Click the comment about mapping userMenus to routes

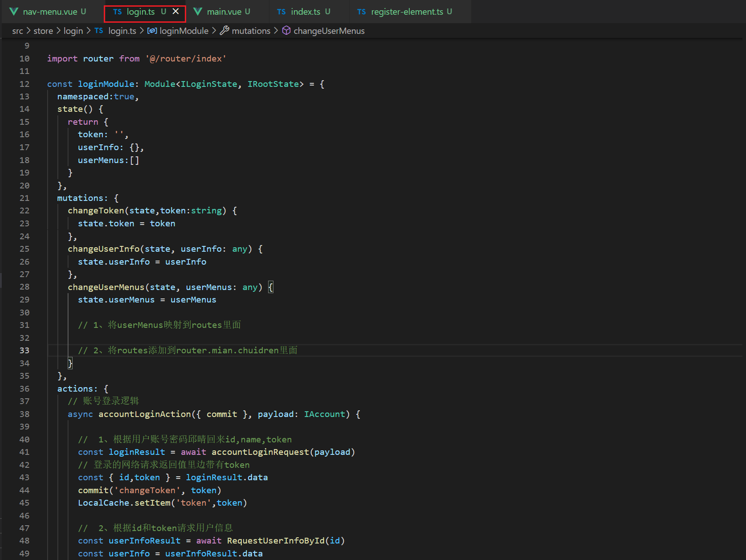coord(159,325)
